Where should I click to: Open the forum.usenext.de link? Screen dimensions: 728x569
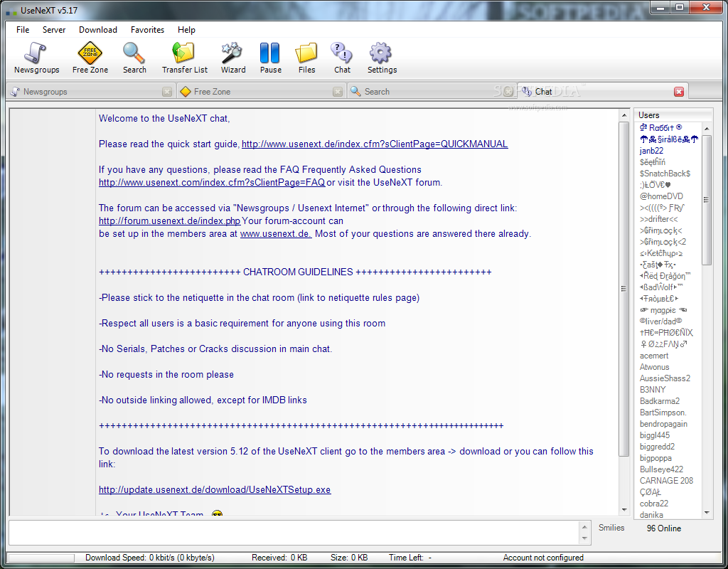169,221
